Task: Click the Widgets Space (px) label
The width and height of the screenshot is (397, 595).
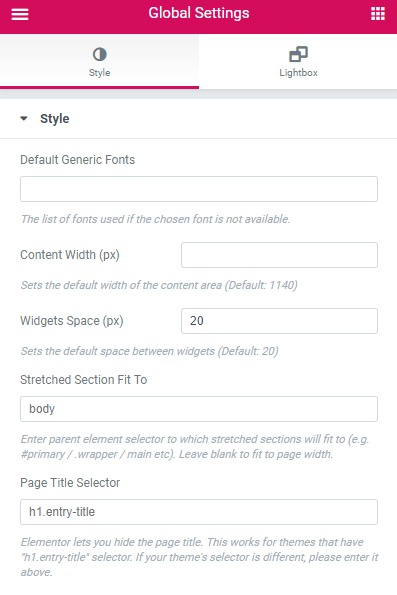Action: pos(72,321)
